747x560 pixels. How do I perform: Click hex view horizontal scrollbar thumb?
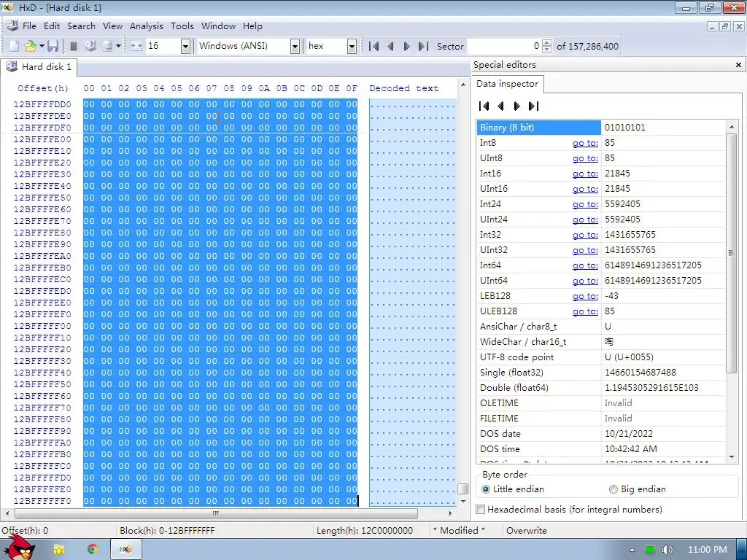coord(216,513)
